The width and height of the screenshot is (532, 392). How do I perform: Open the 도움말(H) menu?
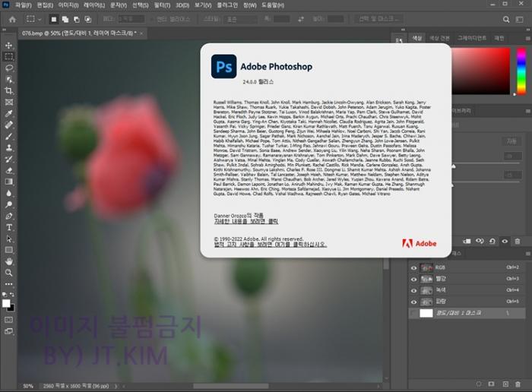pos(273,5)
